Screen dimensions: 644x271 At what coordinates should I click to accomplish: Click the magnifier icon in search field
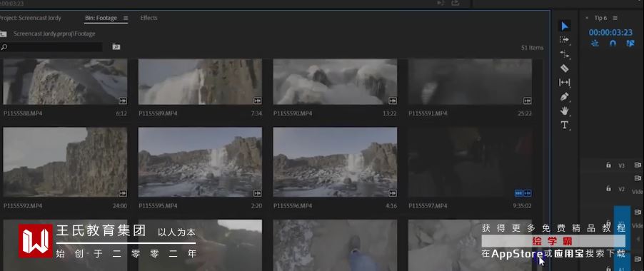click(x=4, y=47)
